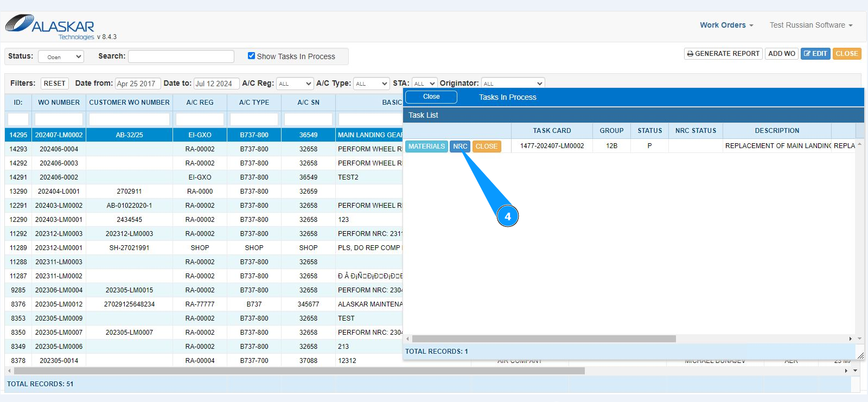The height and width of the screenshot is (402, 868).
Task: Click right arrow of Task List scrollbar
Action: [x=850, y=339]
